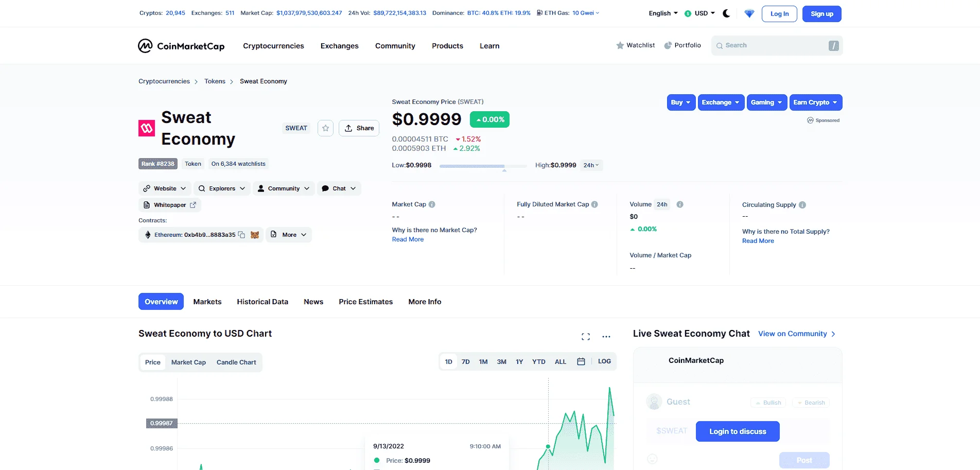Switch to the News tab
This screenshot has height=470, width=980.
pos(313,302)
